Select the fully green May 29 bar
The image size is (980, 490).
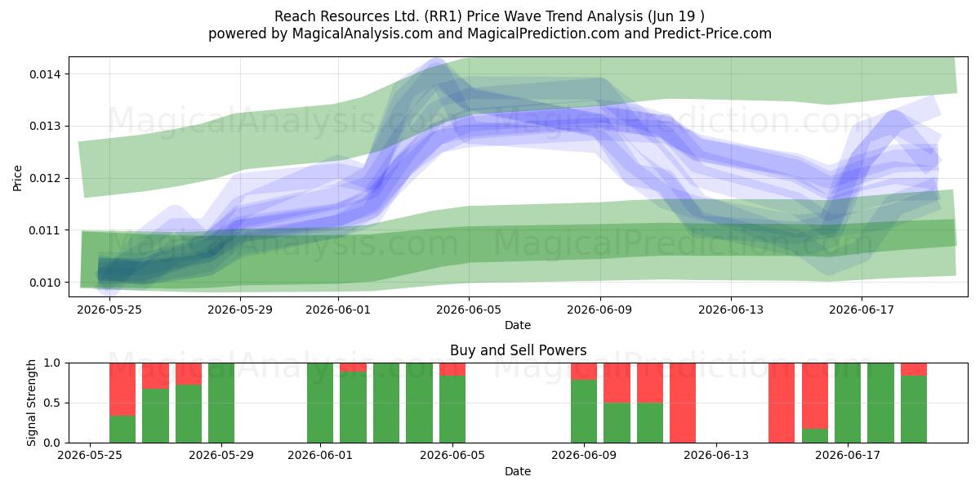point(221,403)
